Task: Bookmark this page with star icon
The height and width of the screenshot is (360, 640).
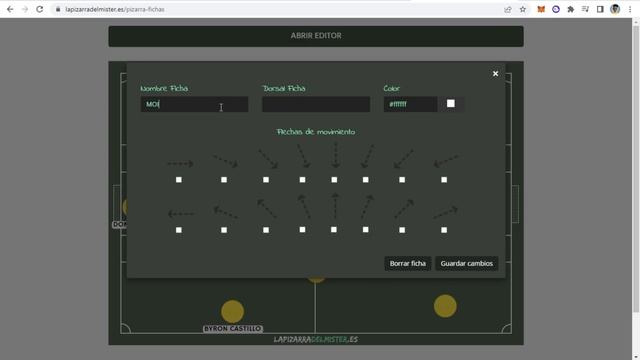Action: (x=523, y=9)
